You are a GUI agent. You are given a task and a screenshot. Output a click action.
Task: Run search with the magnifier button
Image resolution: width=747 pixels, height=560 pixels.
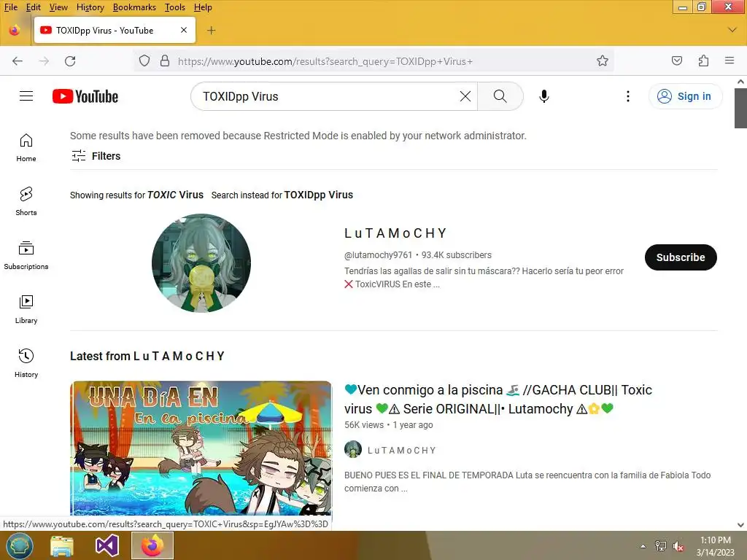[x=500, y=96]
